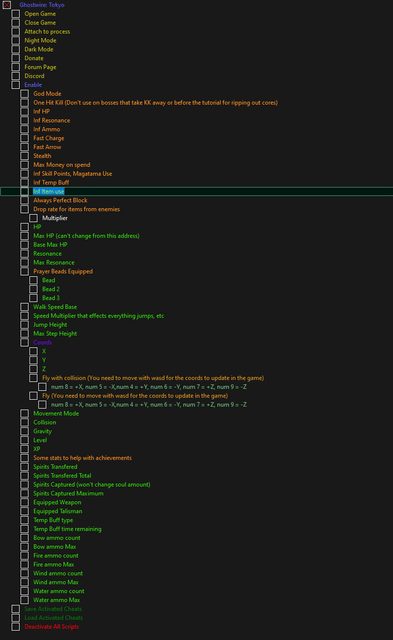The height and width of the screenshot is (640, 393).
Task: Tick the Bead 3 checkbox
Action: point(33,298)
